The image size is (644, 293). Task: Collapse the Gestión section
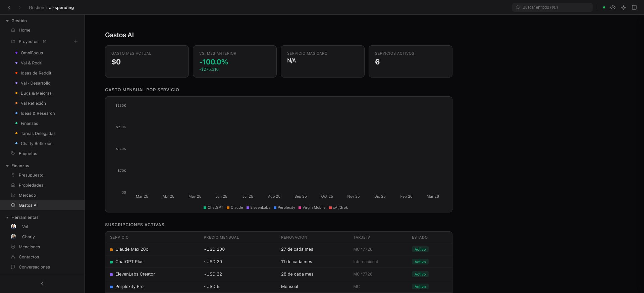click(x=7, y=21)
